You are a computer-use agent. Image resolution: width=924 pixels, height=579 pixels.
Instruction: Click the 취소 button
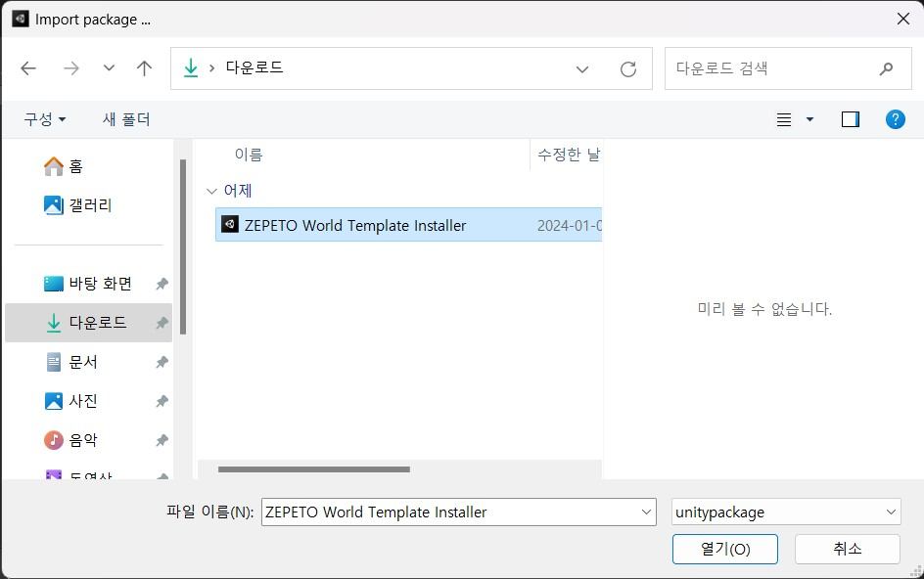[x=847, y=550]
